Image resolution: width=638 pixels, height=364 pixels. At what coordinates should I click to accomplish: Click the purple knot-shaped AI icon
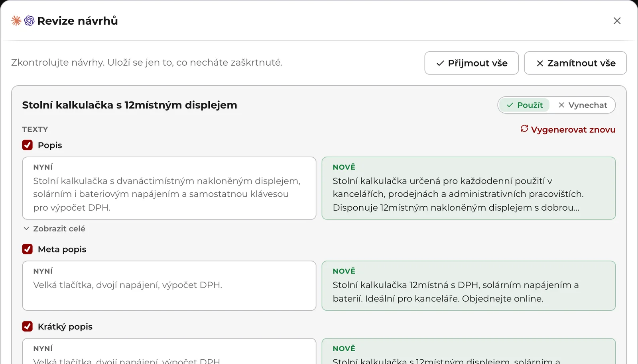(29, 21)
